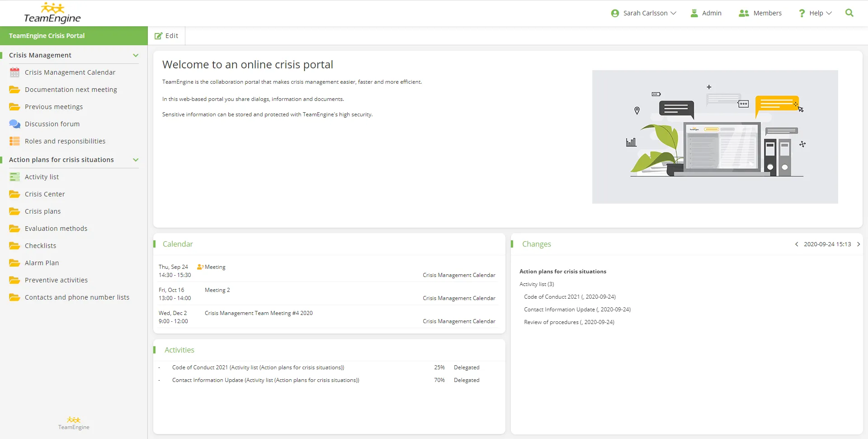Screen dimensions: 868x439
Task: Click the Previous meetings folder icon
Action: click(x=15, y=107)
